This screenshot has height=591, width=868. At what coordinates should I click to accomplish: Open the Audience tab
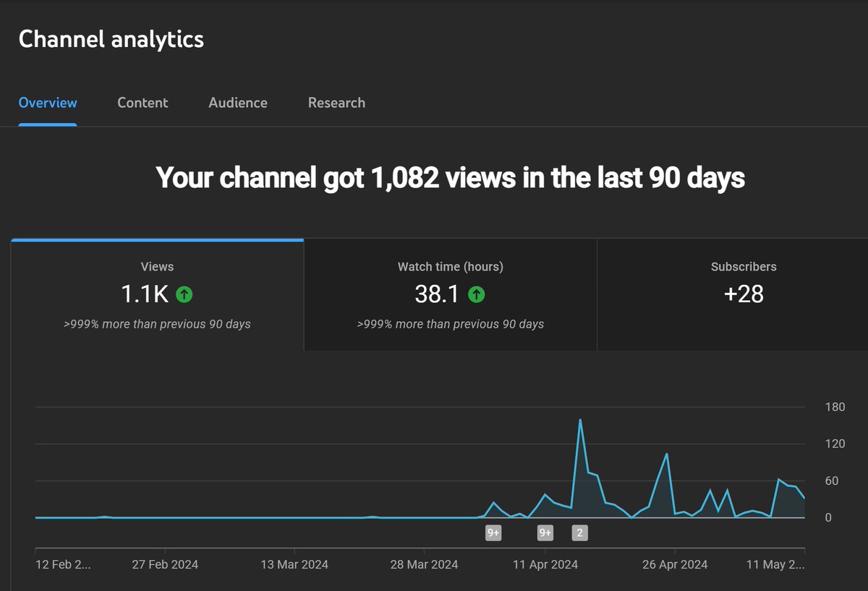pyautogui.click(x=238, y=103)
